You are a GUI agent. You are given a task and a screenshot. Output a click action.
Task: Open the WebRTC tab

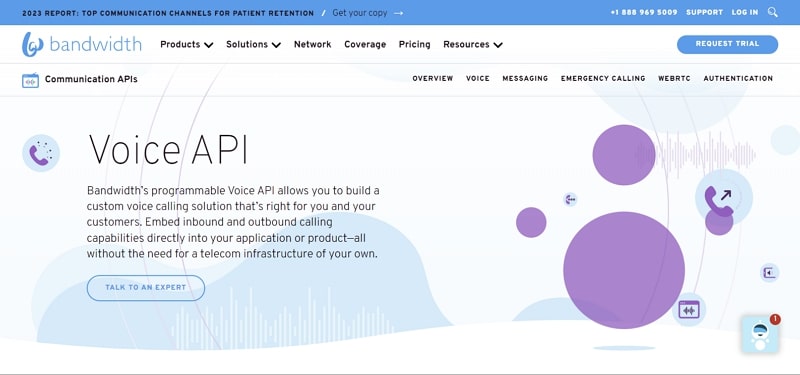(674, 79)
